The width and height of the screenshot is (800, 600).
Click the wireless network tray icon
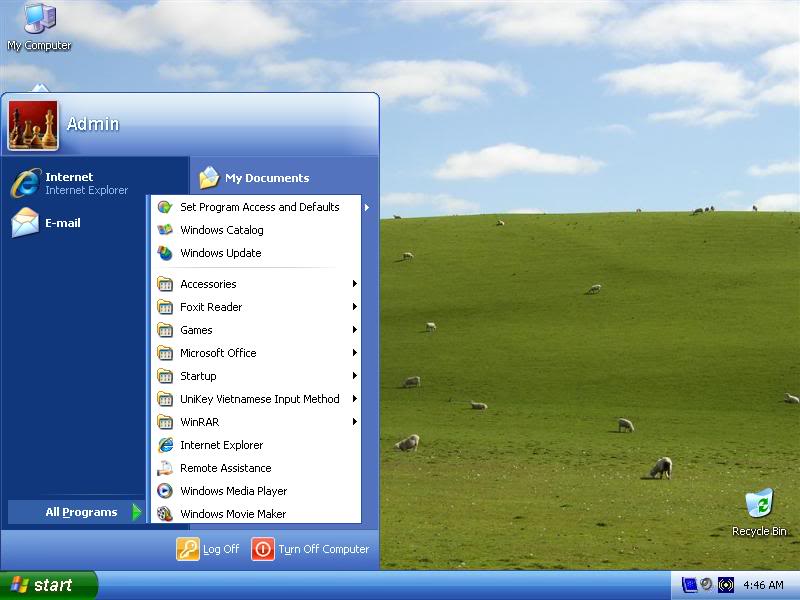(726, 585)
